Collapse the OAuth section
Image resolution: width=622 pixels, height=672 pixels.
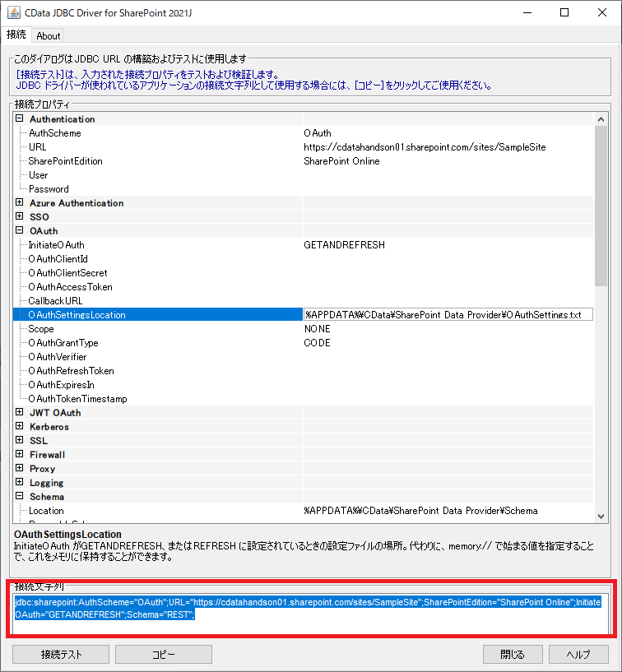(19, 230)
